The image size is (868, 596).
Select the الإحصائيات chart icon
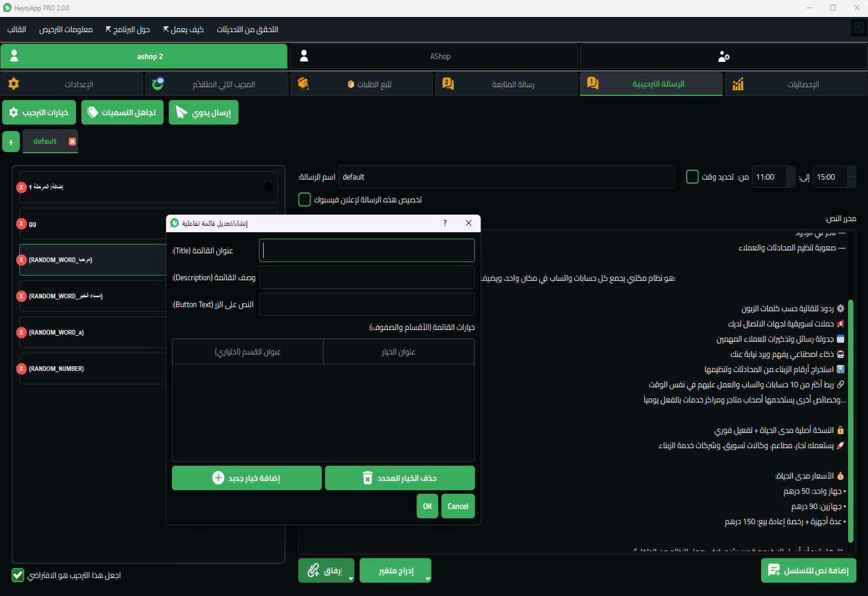pyautogui.click(x=738, y=84)
